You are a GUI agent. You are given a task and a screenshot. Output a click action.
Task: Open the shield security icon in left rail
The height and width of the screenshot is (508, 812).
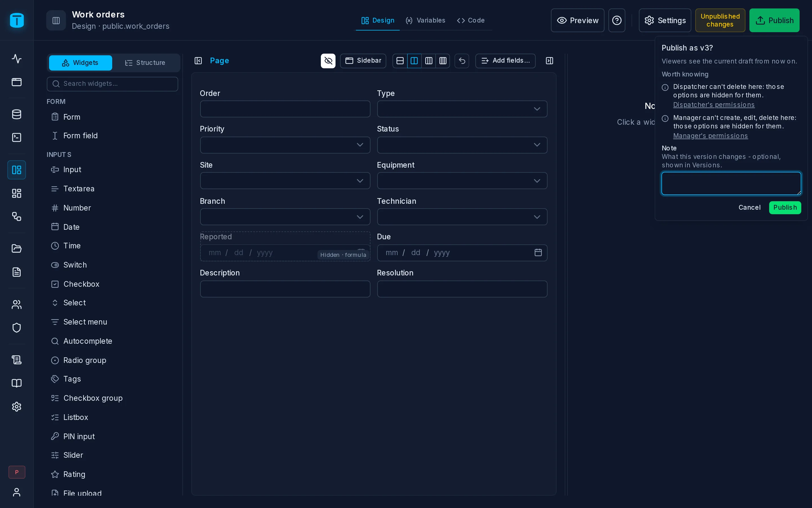16,328
